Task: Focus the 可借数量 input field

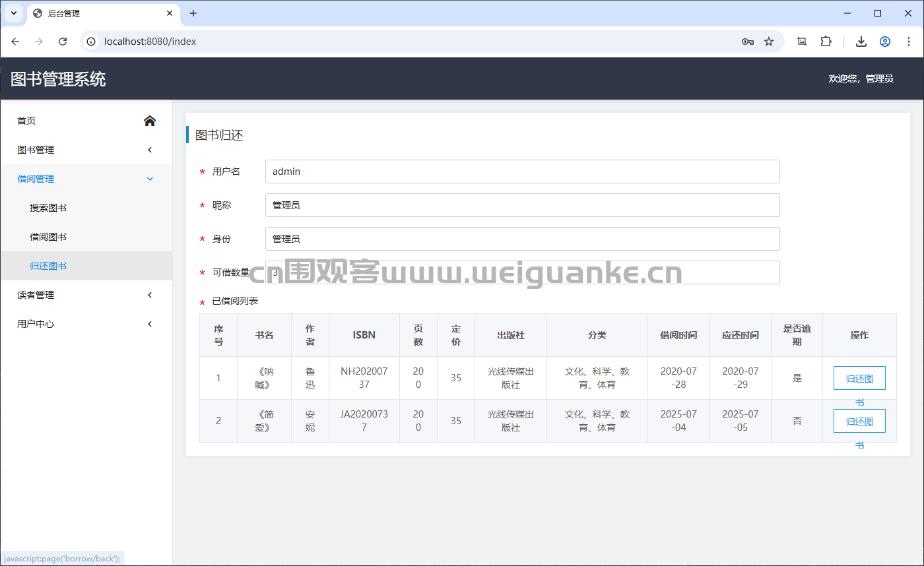Action: 522,272
